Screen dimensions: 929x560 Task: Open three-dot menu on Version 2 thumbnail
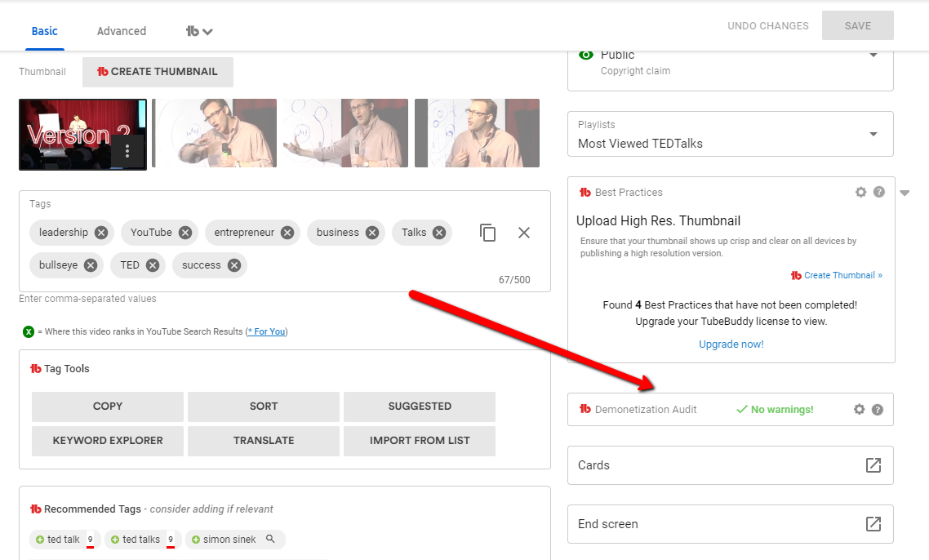coord(127,152)
